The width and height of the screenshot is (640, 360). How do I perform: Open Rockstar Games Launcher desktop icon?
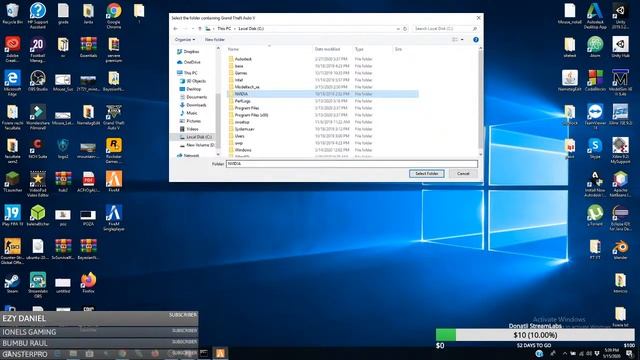(114, 150)
